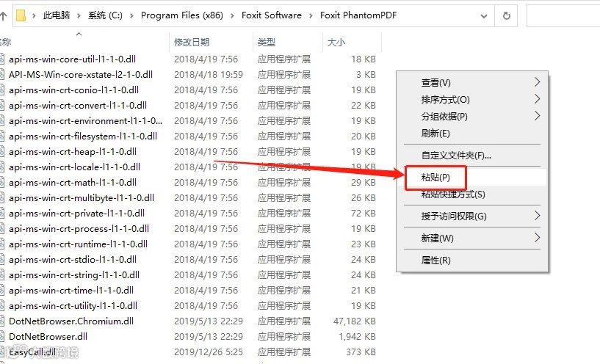Viewport: 600px width, 364px height.
Task: Click the 1,942 KB size cell
Action: click(358, 336)
